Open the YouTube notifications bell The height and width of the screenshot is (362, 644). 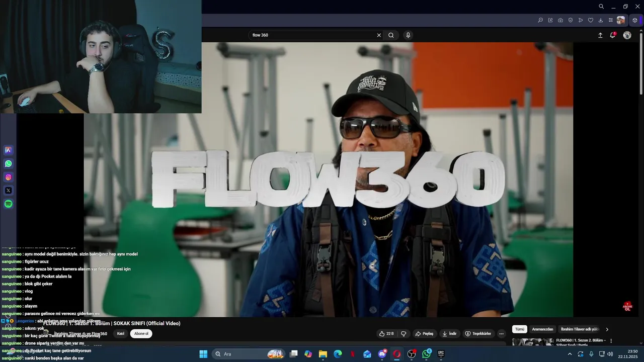pyautogui.click(x=613, y=35)
